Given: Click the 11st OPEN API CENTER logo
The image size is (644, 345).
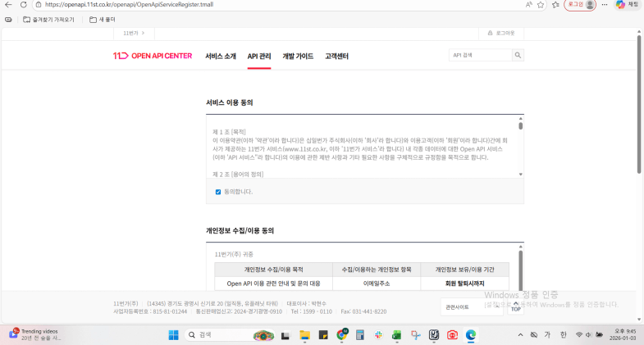Looking at the screenshot, I should [x=153, y=56].
